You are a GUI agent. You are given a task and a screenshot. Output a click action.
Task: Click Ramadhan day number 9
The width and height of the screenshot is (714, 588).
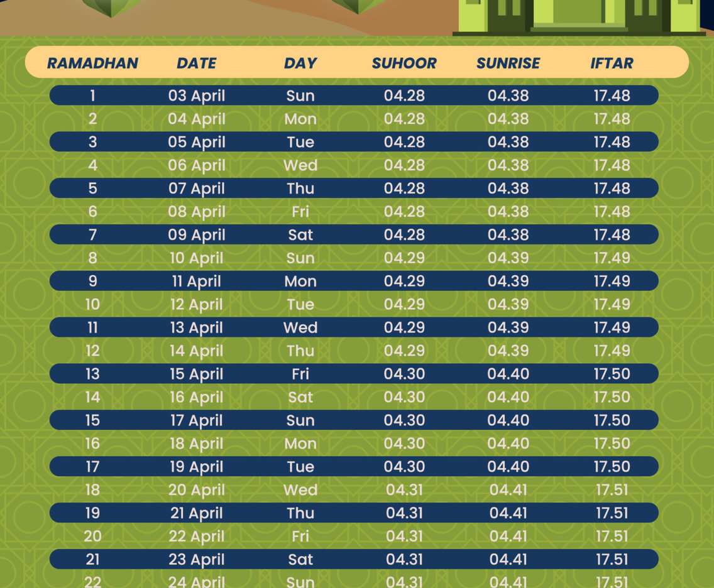[92, 281]
